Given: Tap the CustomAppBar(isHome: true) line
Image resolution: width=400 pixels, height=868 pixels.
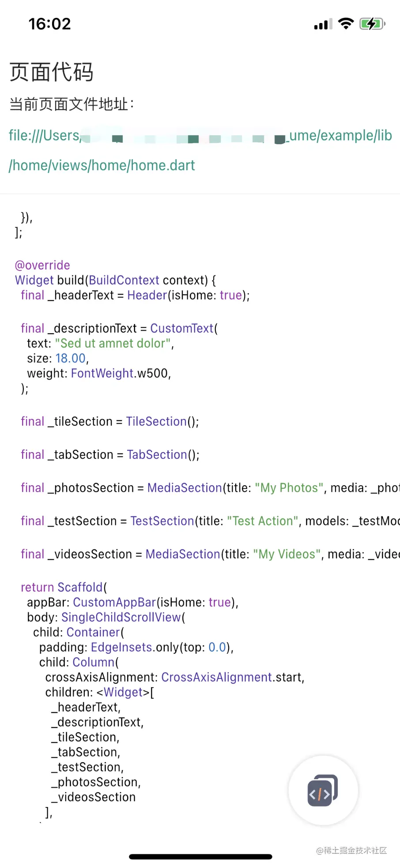Looking at the screenshot, I should tap(132, 602).
